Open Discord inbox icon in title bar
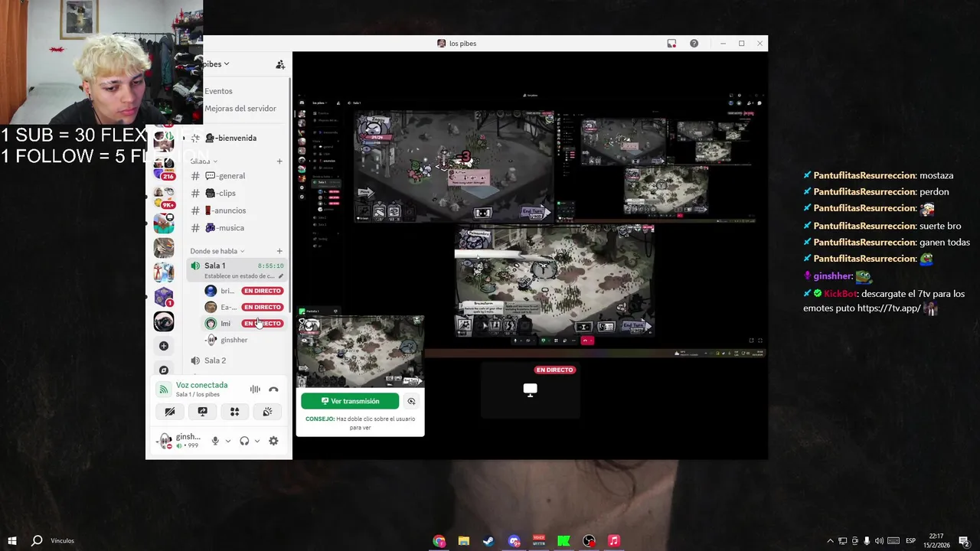Image resolution: width=980 pixels, height=551 pixels. [x=671, y=44]
